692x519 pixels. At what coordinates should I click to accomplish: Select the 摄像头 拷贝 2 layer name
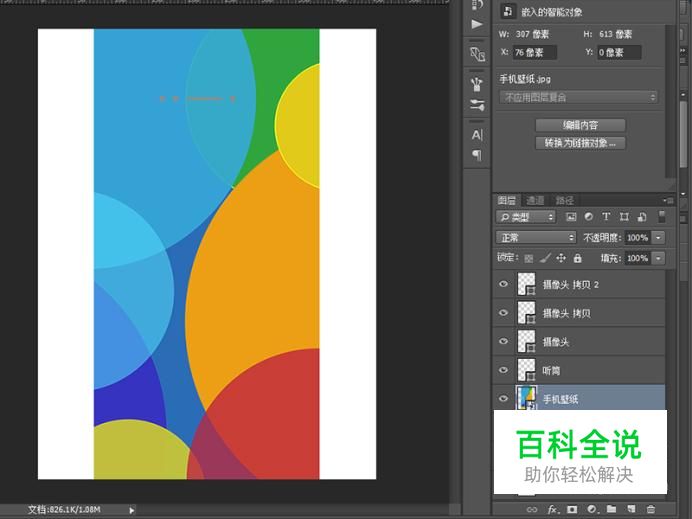pyautogui.click(x=571, y=285)
